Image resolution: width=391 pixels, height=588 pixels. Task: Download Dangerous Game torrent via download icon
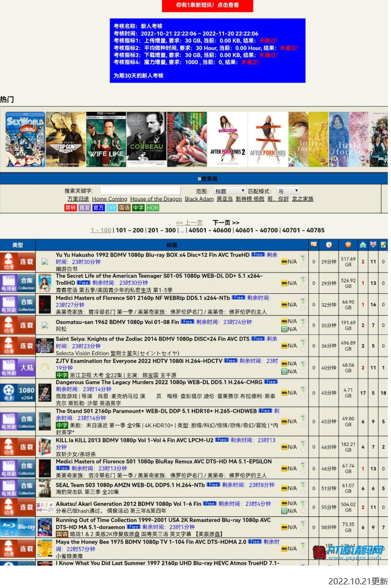(x=303, y=389)
